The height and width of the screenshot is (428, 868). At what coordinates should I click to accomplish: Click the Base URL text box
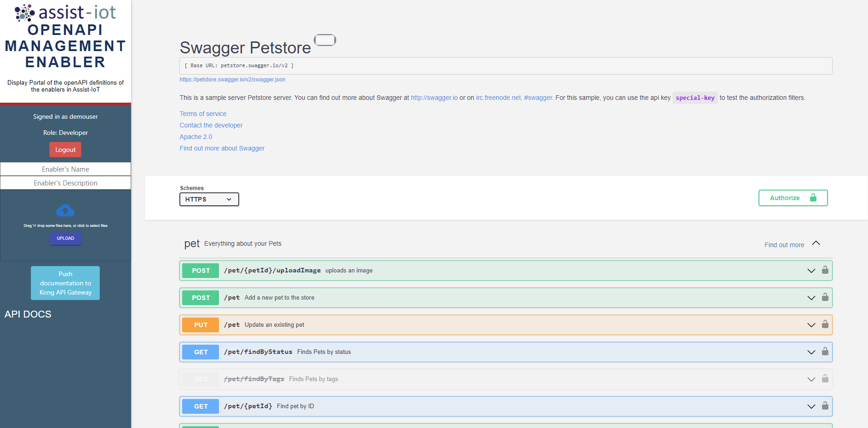pos(506,66)
